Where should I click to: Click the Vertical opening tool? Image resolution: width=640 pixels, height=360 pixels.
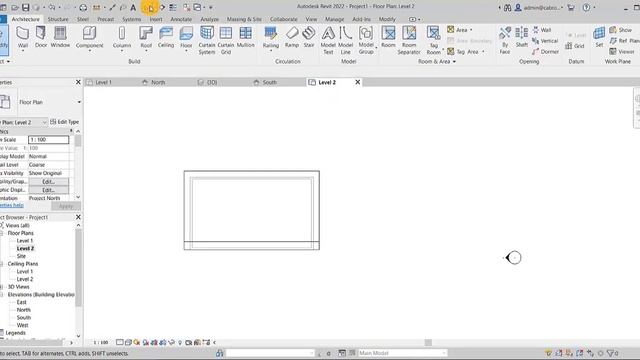[x=545, y=40]
